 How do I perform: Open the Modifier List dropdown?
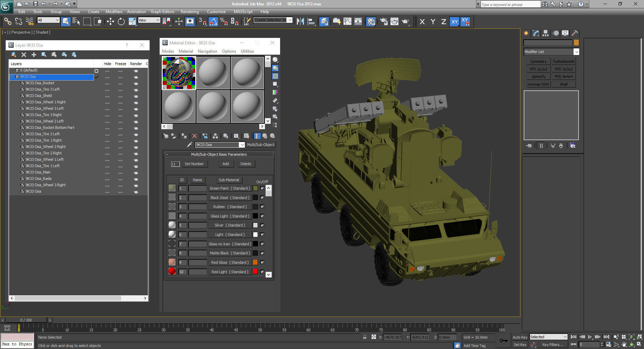(x=551, y=52)
